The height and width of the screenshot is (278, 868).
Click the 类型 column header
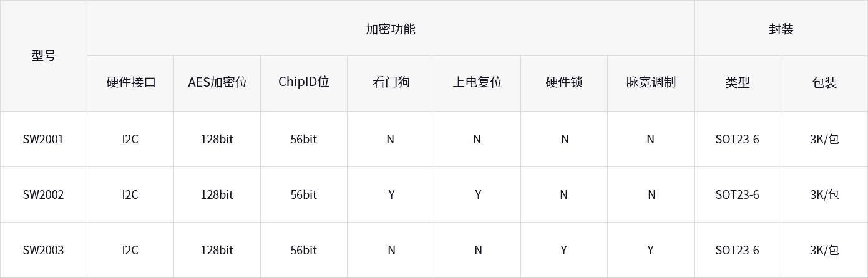(x=738, y=82)
